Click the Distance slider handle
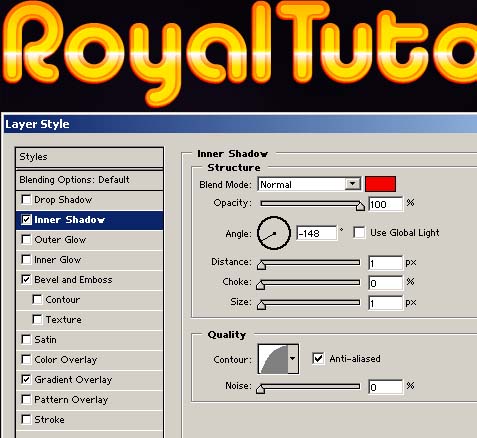 point(261,265)
